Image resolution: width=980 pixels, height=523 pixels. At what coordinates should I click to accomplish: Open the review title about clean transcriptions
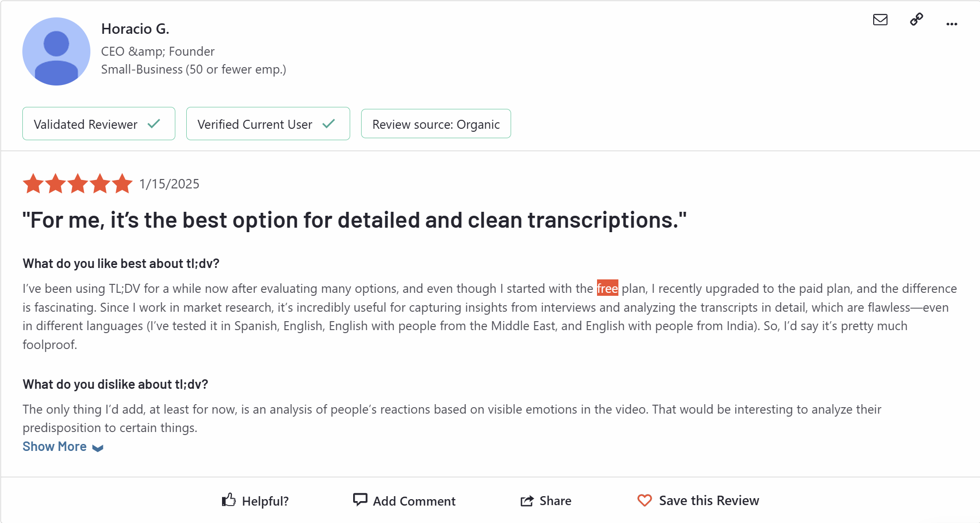(355, 220)
